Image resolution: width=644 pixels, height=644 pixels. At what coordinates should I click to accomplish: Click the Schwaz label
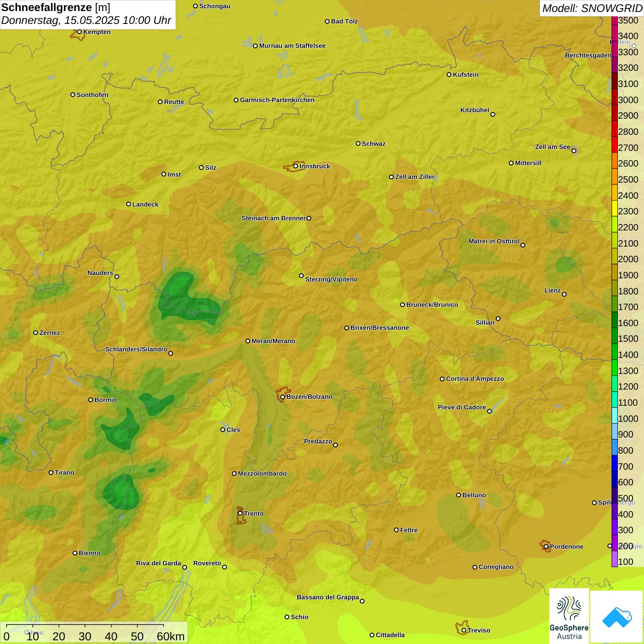pyautogui.click(x=374, y=144)
